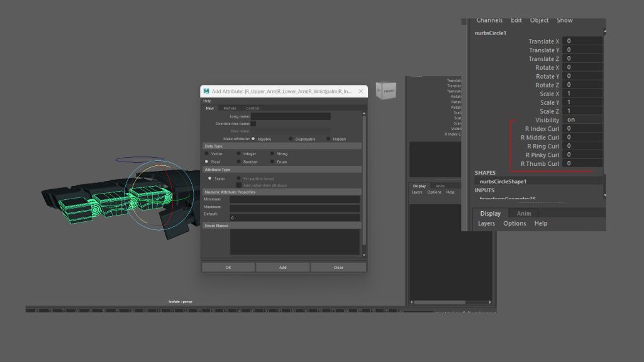Select the Hidden radio button

click(328, 139)
